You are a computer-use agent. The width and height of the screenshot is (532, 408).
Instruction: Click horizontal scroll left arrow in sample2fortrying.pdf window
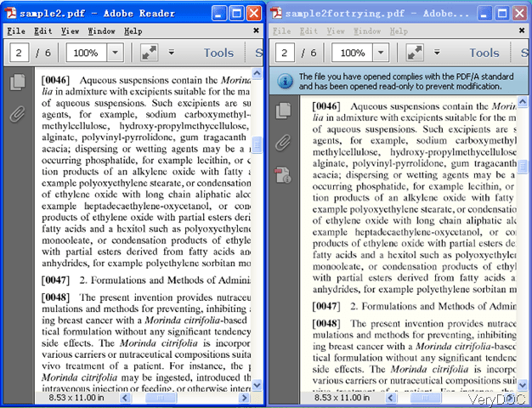[391, 398]
